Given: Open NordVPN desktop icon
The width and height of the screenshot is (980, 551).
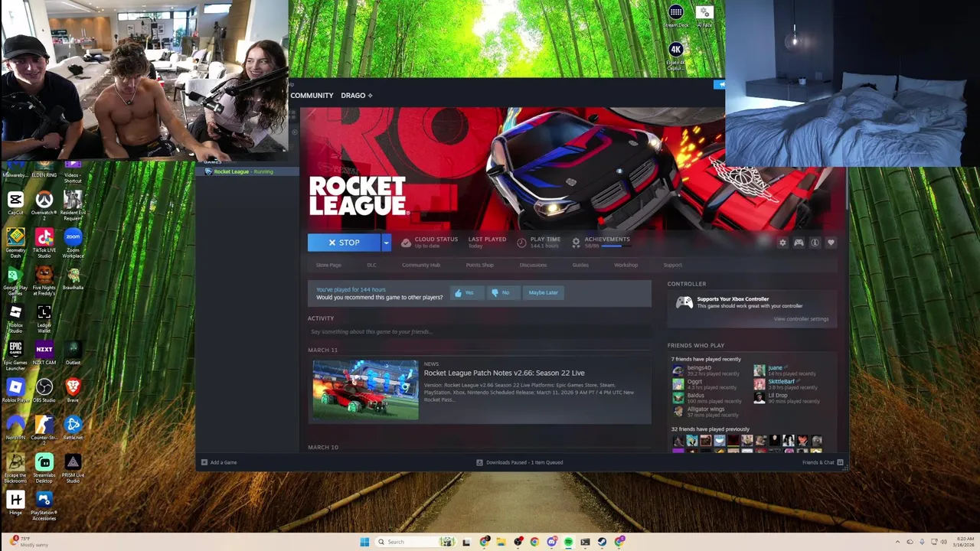Looking at the screenshot, I should point(15,428).
